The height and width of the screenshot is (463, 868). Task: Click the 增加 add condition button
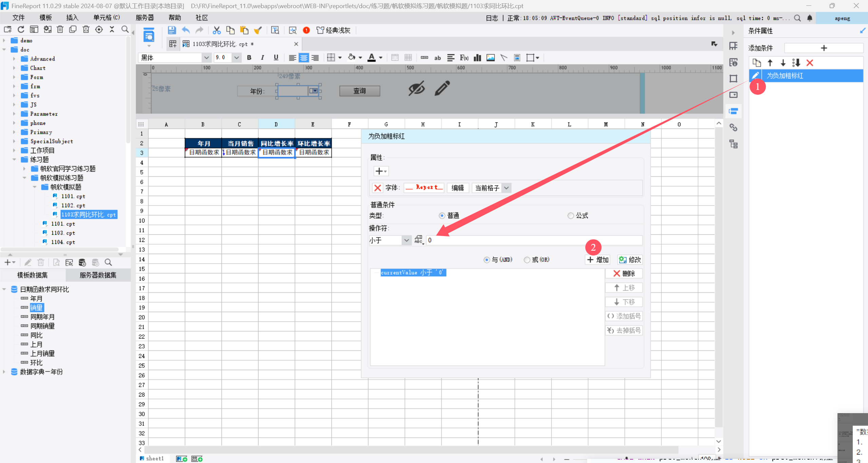coord(598,260)
